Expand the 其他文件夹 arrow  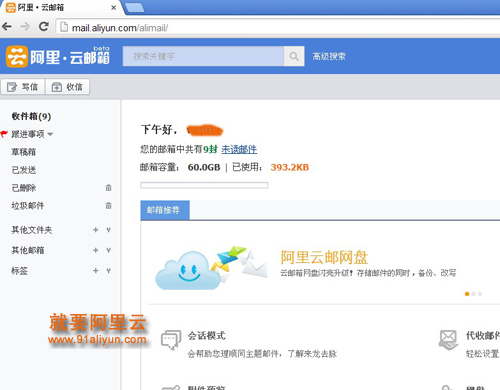point(108,230)
